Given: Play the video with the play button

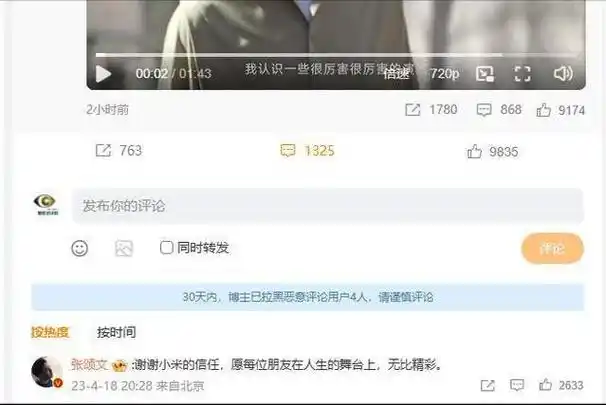Looking at the screenshot, I should tap(103, 74).
